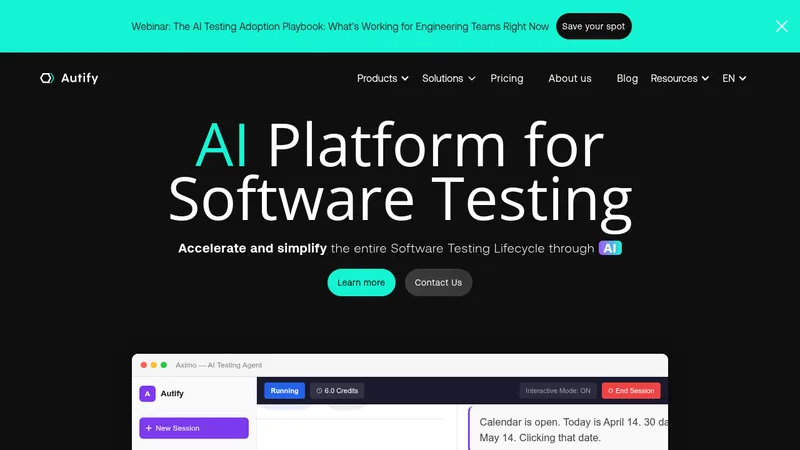Click the 6.0 Credits indicator
This screenshot has width=800, height=450.
337,391
